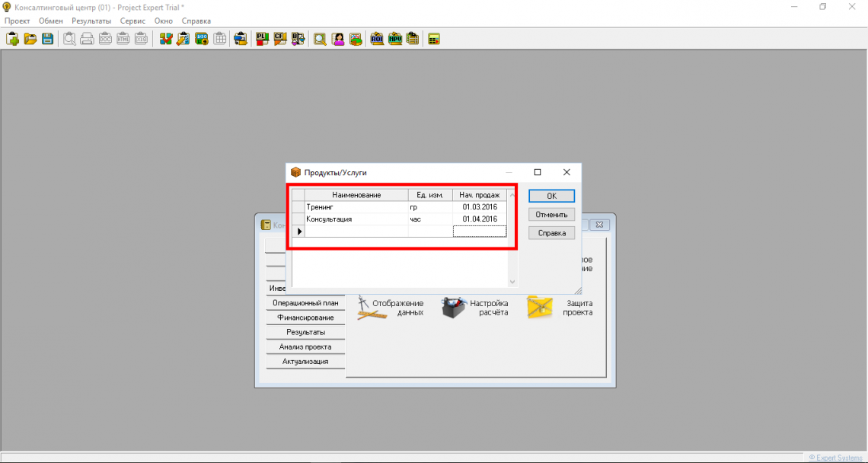This screenshot has width=868, height=463.
Task: Open the Защита проекта locked folder icon
Action: (x=540, y=308)
